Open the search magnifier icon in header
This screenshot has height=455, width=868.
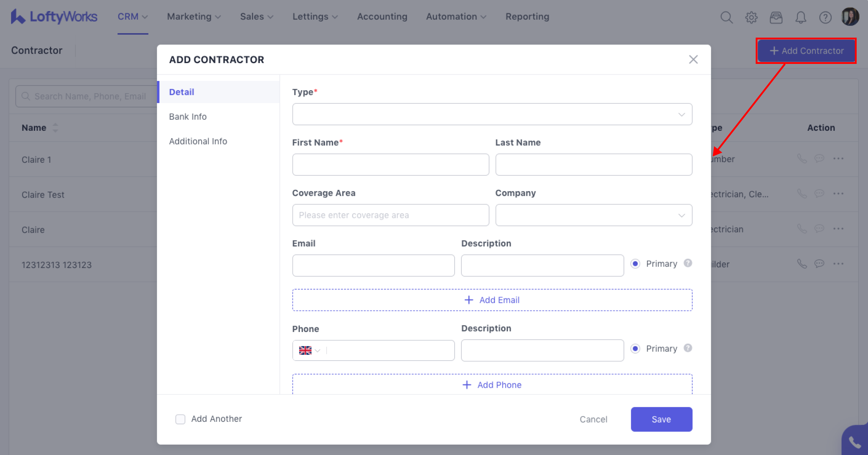[x=726, y=17]
